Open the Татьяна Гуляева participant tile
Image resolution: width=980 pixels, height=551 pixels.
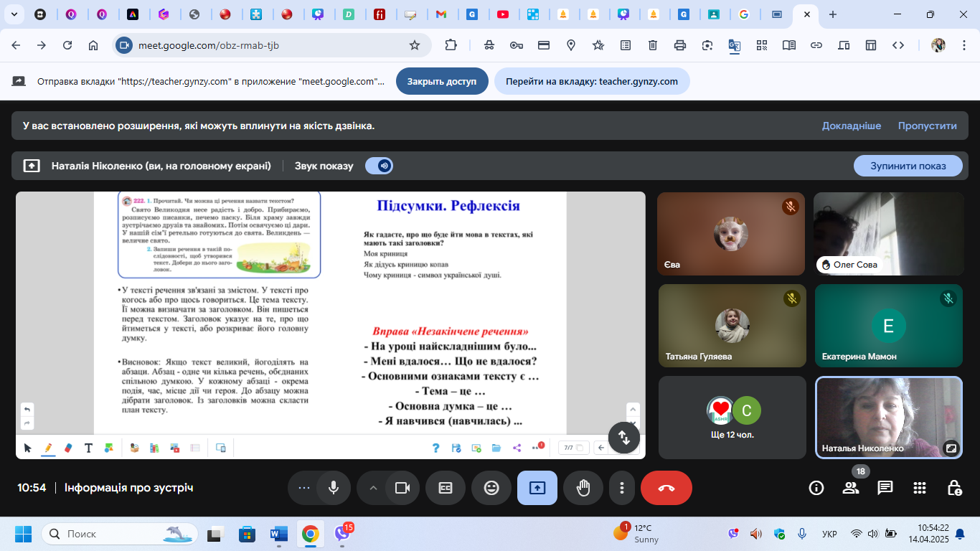[731, 326]
